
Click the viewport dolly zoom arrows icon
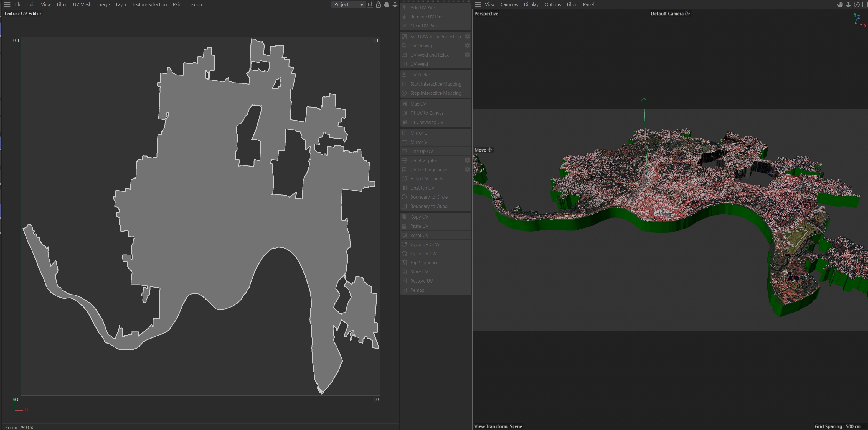(848, 5)
